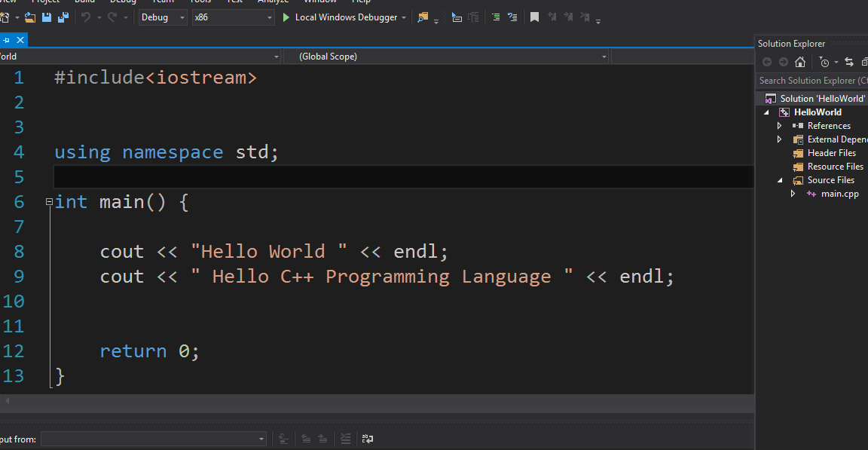The height and width of the screenshot is (450, 868).
Task: Expand the References node
Action: 780,125
